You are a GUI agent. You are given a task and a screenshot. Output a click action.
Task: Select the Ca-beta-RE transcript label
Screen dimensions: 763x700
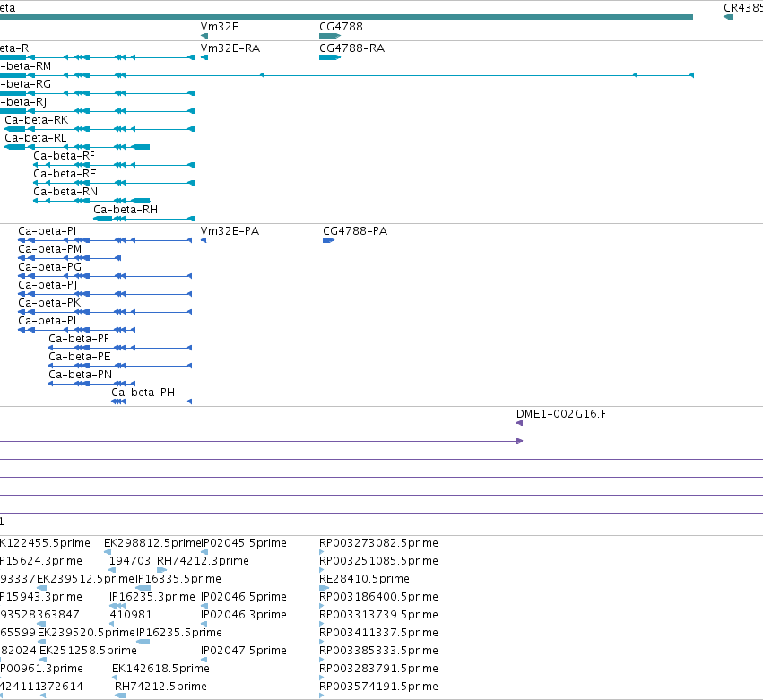point(65,174)
